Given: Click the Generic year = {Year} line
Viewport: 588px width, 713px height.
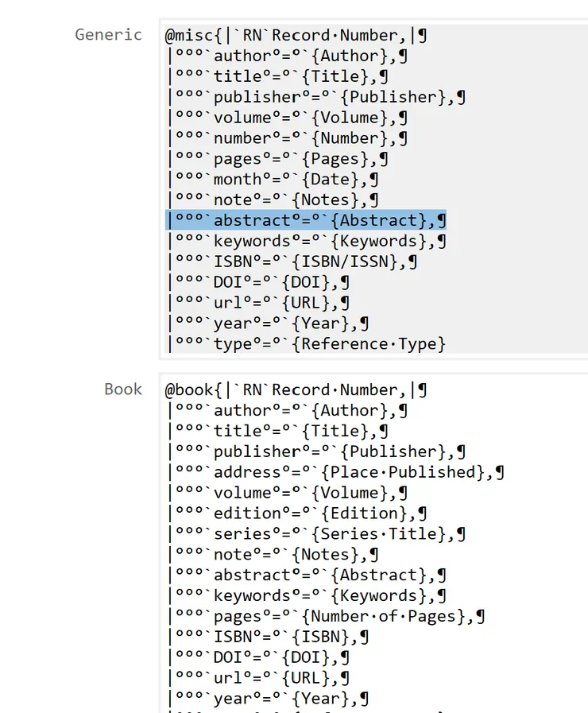Looking at the screenshot, I should pos(268,324).
